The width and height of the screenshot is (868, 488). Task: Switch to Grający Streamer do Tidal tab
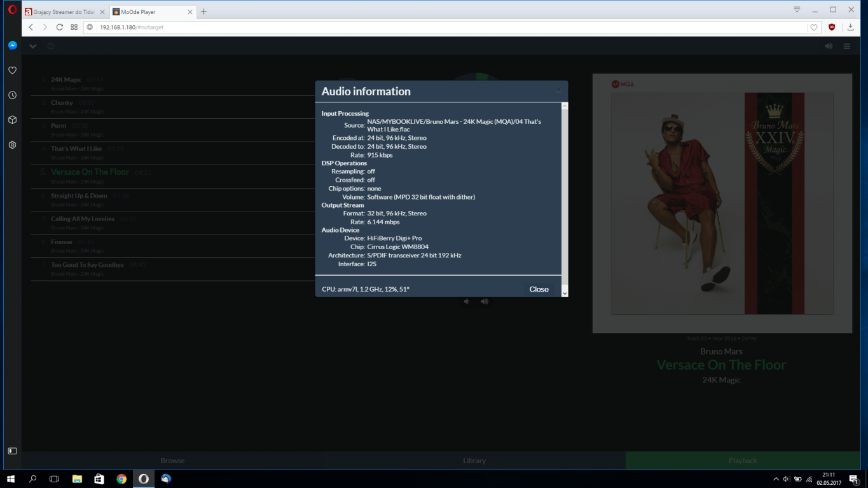click(65, 12)
